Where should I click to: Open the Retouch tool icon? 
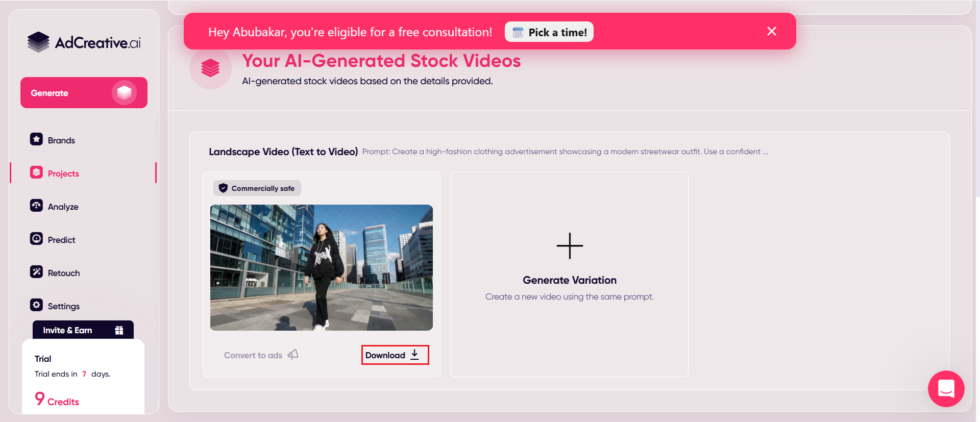coord(36,272)
